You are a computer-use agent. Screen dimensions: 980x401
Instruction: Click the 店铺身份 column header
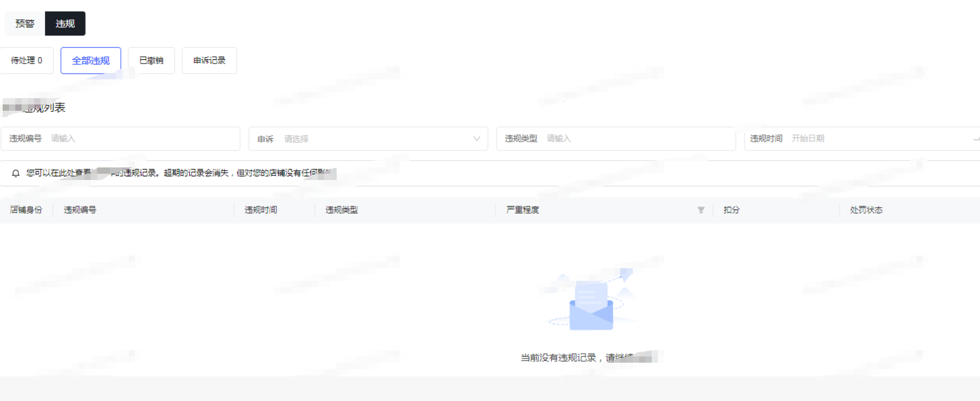[x=26, y=210]
